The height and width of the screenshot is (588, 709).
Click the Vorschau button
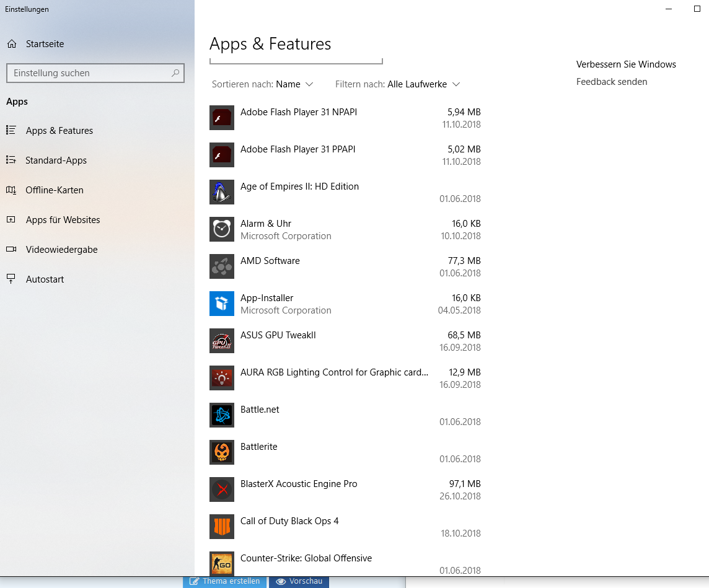click(299, 581)
